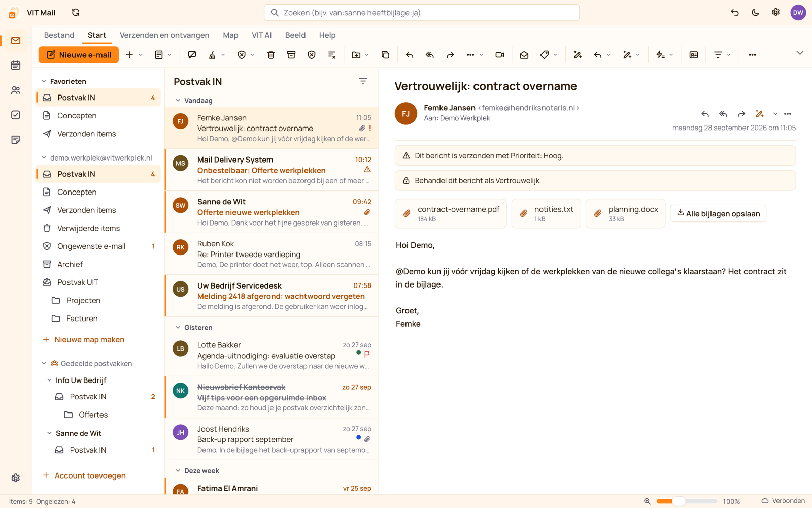812x508 pixels.
Task: Open the tasks view in sidebar
Action: [16, 115]
